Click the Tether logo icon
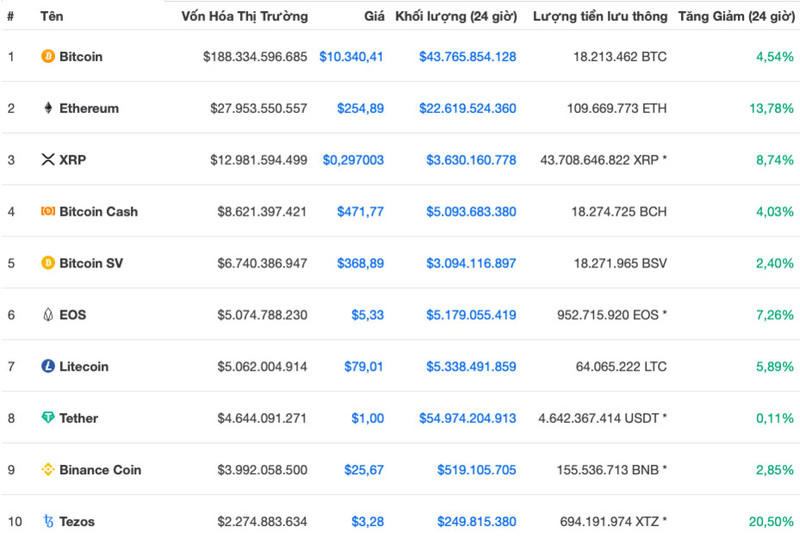Screen dimensions: 800x539 pos(48,418)
